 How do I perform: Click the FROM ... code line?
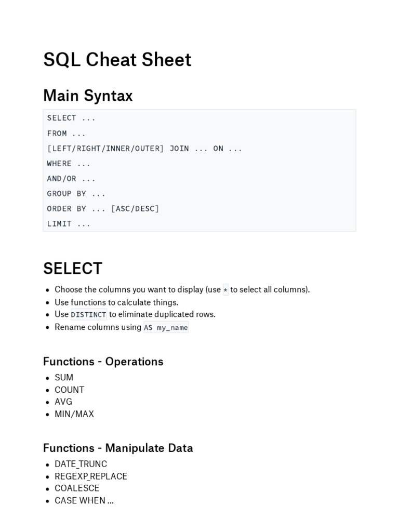point(66,133)
